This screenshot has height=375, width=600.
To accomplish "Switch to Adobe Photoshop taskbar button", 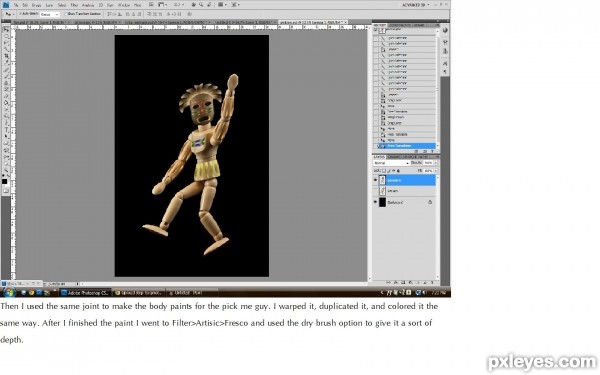I will 86,293.
